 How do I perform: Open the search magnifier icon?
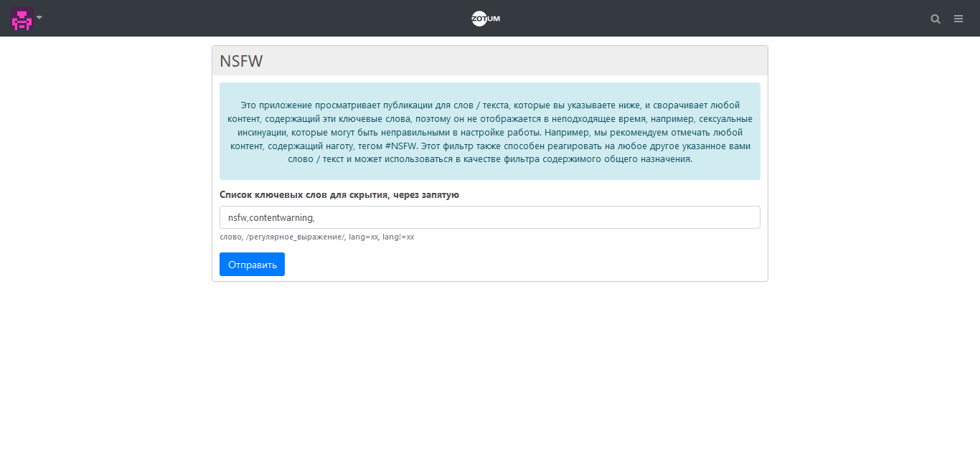click(x=936, y=19)
